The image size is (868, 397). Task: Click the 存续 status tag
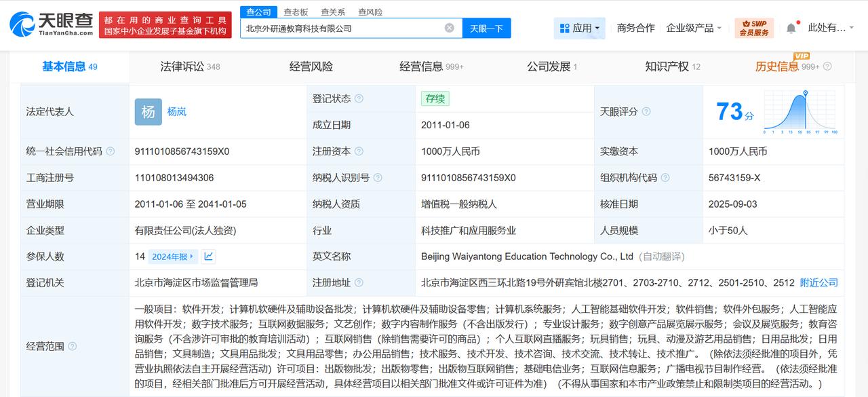435,98
